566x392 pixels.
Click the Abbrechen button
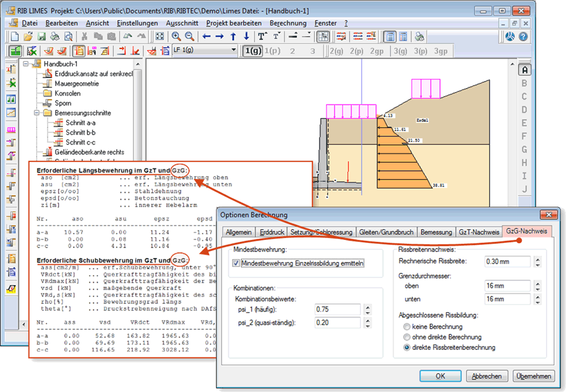click(487, 376)
